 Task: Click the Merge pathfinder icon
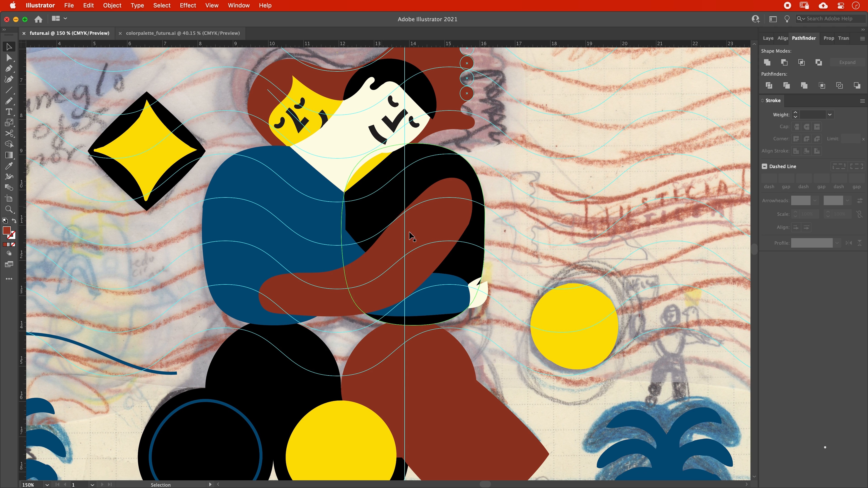click(804, 86)
